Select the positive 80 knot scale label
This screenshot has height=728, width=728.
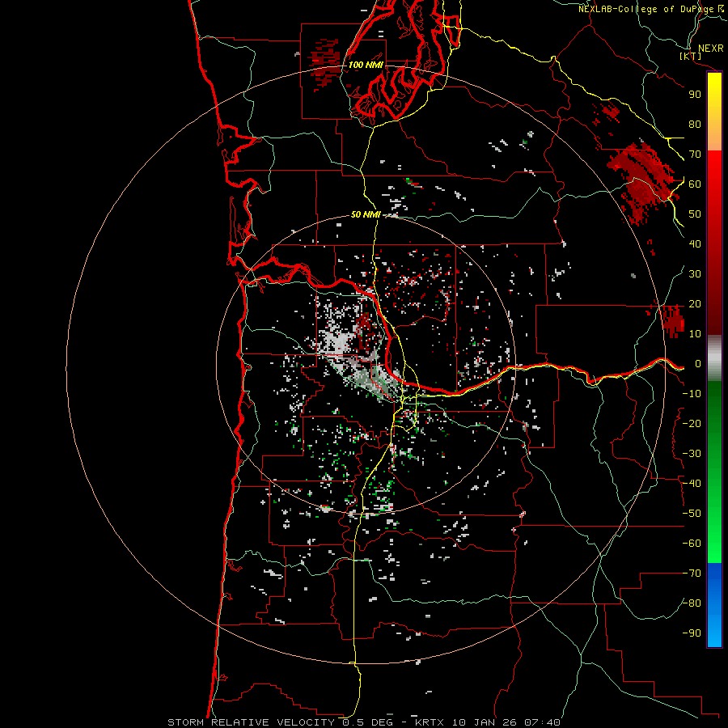coord(695,124)
